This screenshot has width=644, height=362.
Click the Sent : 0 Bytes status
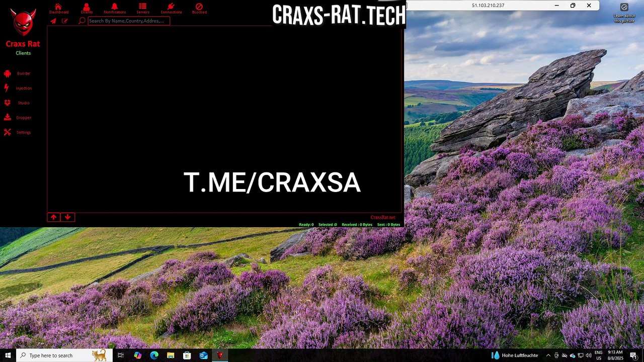coord(389,225)
